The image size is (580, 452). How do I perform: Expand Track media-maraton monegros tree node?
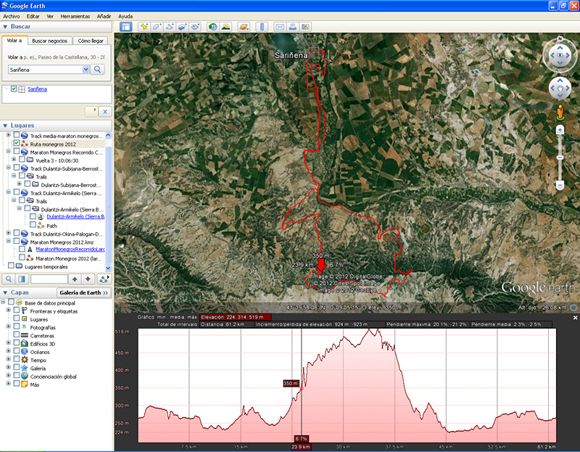(x=9, y=135)
